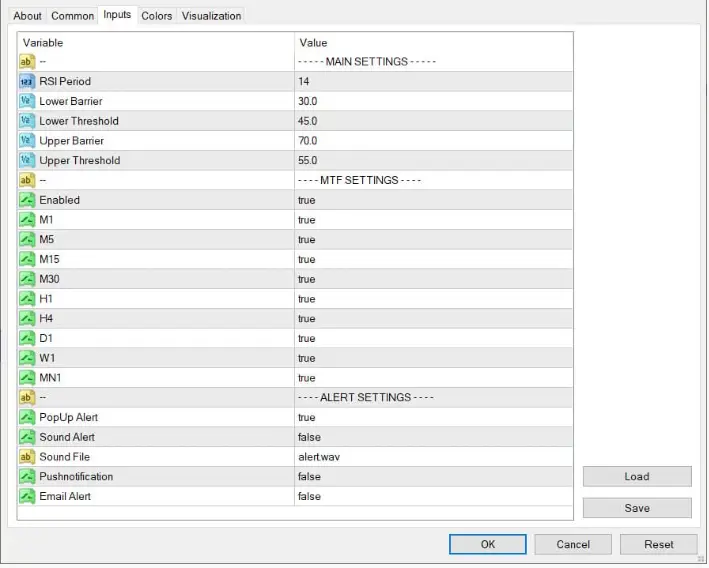Click the double-type icon next to Lower Barrier

point(27,101)
